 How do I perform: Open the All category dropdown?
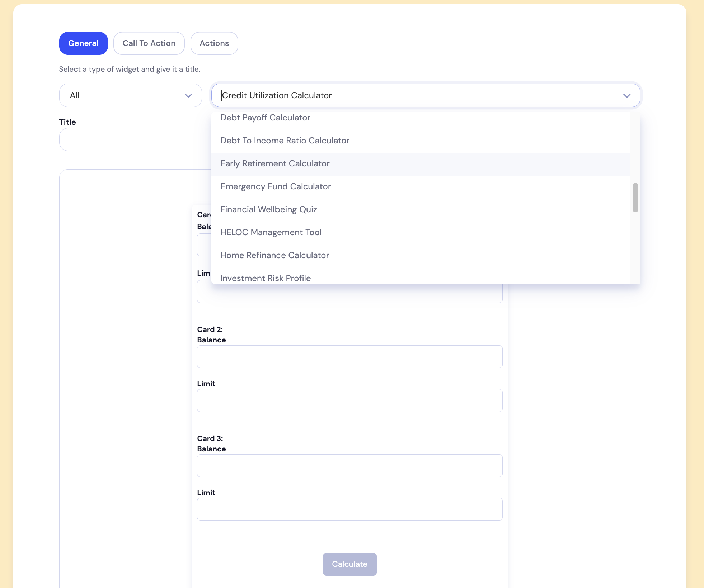pyautogui.click(x=130, y=95)
